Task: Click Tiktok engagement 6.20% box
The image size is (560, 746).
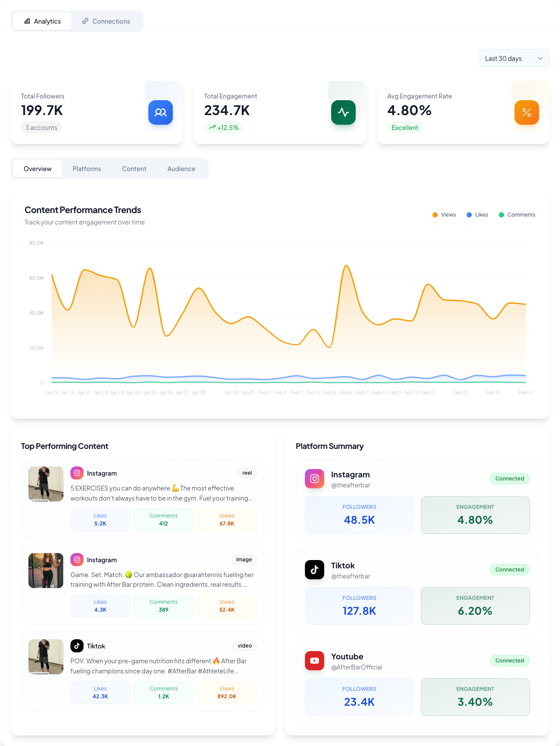Action: tap(475, 606)
